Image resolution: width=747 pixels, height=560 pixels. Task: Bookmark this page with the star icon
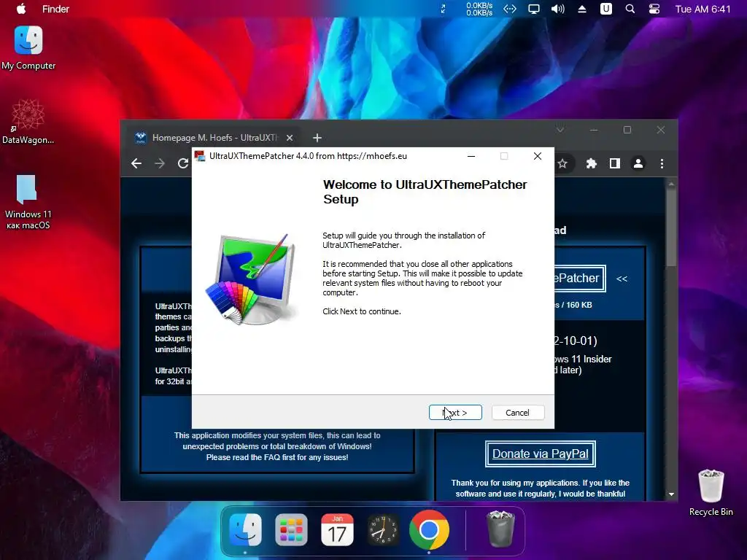click(562, 164)
